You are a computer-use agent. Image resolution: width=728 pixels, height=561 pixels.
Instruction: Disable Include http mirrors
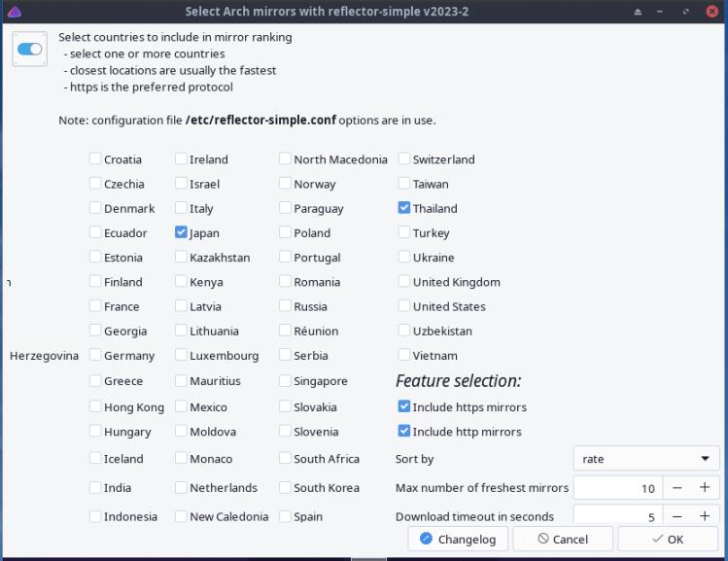point(404,432)
